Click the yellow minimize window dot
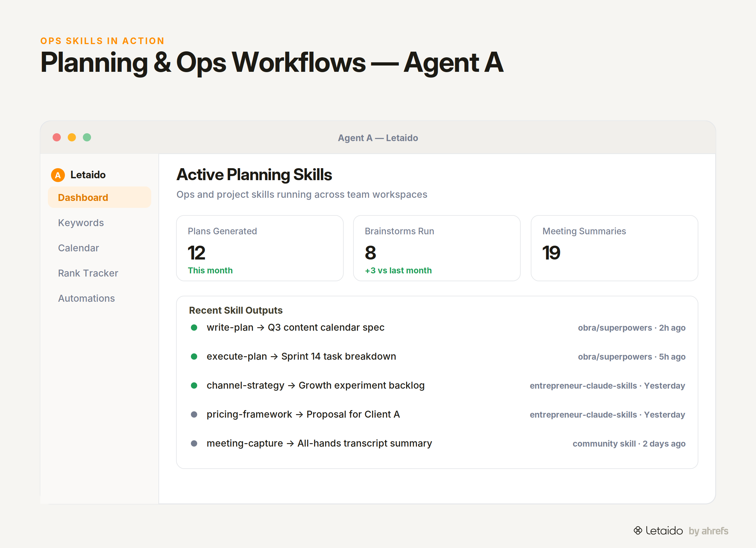Viewport: 756px width, 548px height. pos(72,137)
